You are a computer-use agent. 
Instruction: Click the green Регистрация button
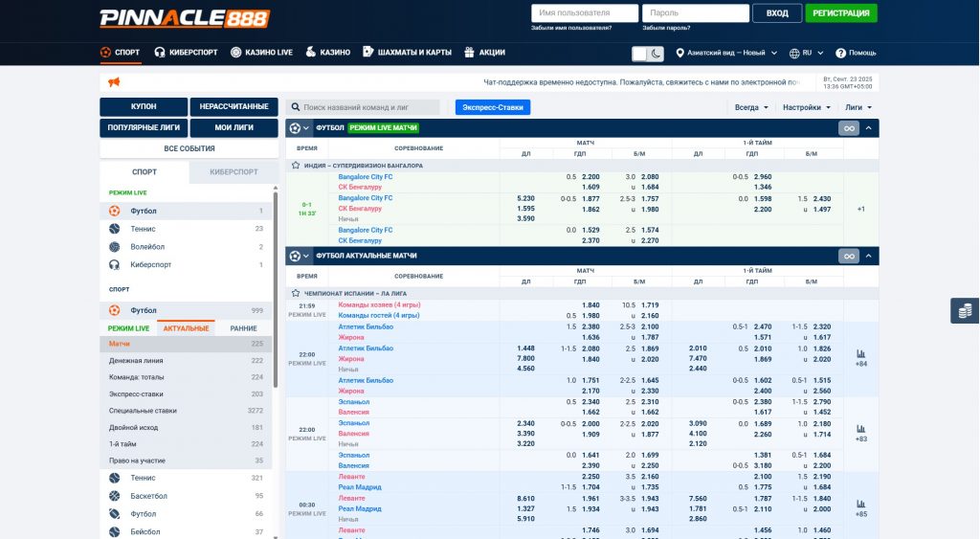(x=841, y=13)
